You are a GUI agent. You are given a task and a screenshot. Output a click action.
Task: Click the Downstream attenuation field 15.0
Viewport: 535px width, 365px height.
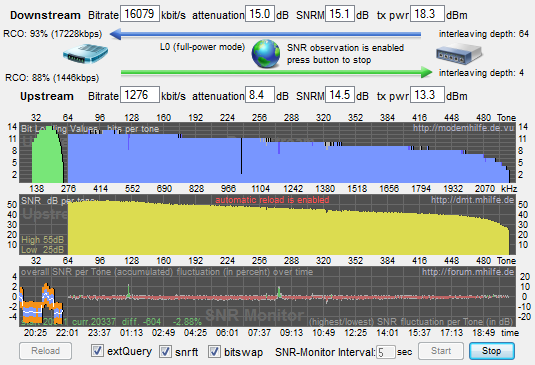click(x=260, y=14)
